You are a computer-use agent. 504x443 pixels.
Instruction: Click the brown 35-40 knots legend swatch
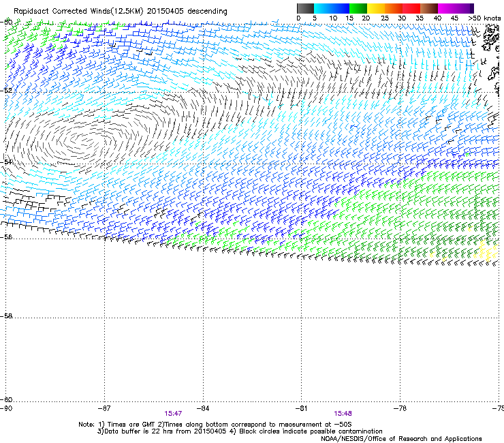429,8
